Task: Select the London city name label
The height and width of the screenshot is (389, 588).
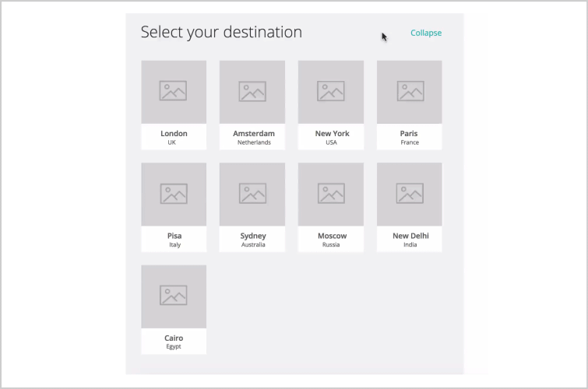Action: click(174, 133)
